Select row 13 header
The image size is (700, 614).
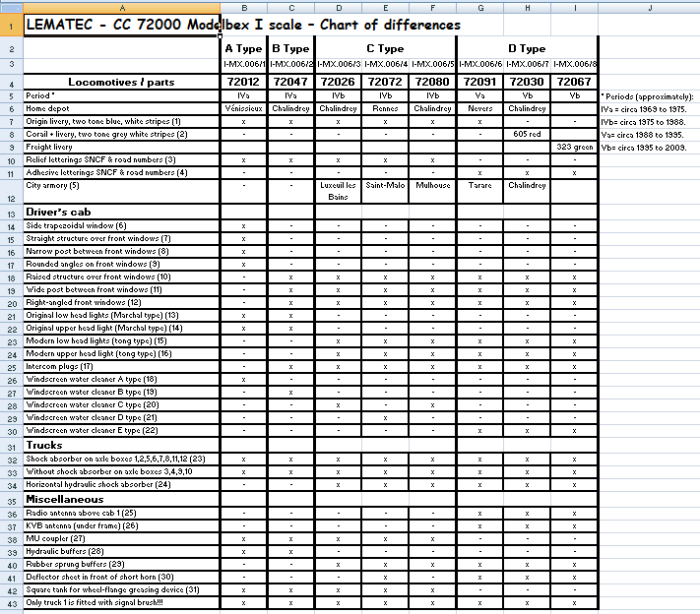(11, 214)
